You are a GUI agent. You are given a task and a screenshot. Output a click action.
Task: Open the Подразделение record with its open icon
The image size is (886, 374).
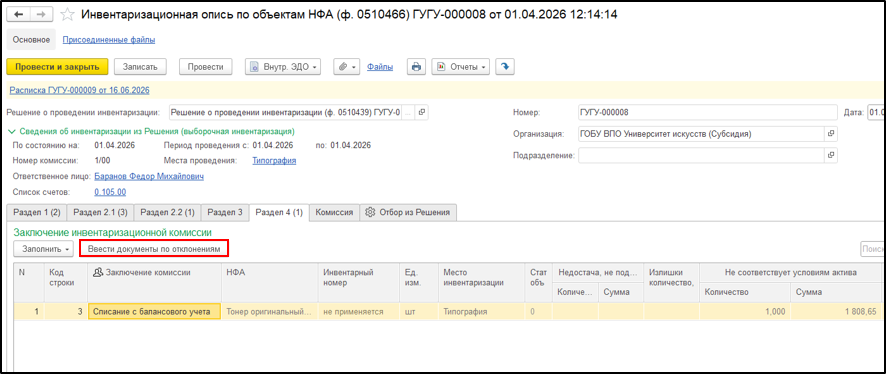(x=831, y=155)
